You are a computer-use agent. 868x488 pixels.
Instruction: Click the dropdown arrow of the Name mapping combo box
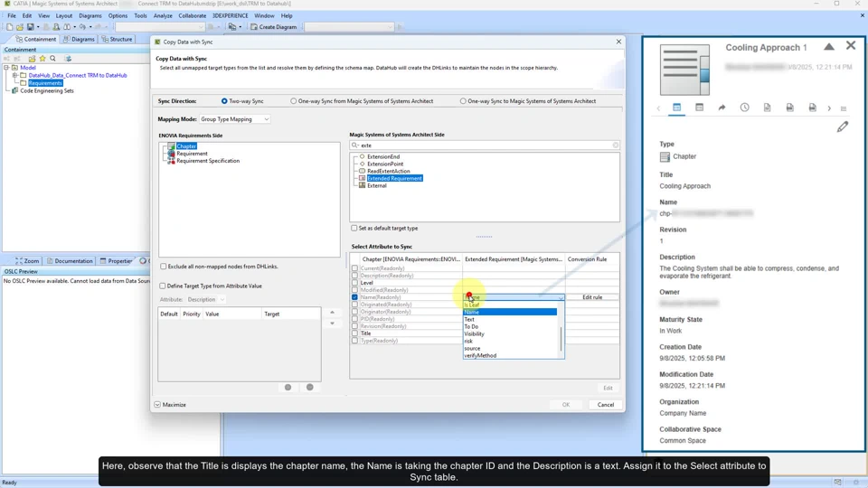(561, 297)
